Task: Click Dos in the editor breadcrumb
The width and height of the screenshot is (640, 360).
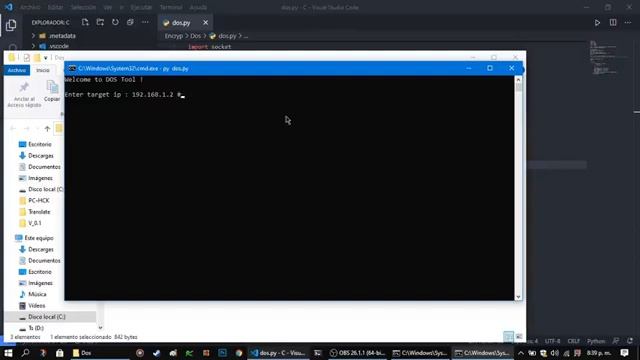Action: (x=196, y=36)
